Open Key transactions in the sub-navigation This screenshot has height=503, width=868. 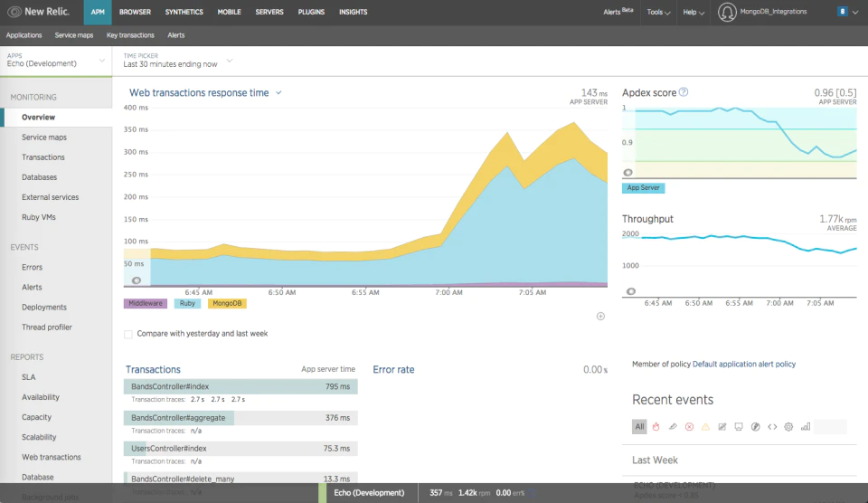pos(130,35)
